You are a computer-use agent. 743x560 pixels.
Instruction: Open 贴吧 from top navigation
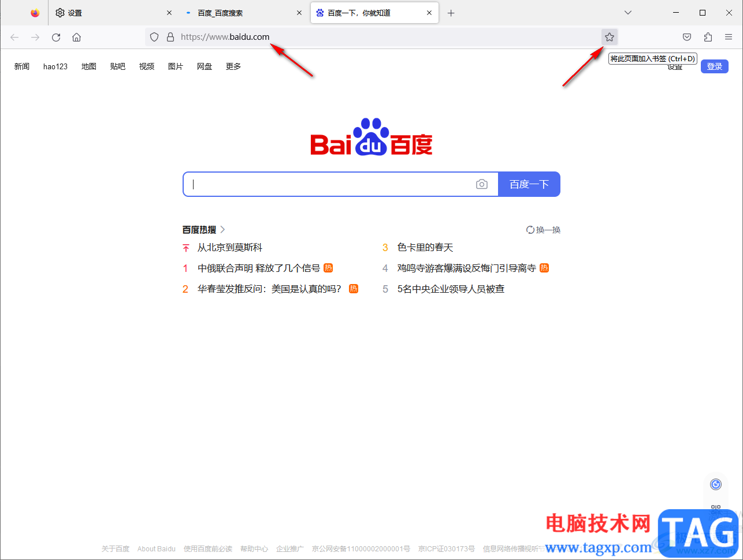pyautogui.click(x=118, y=66)
